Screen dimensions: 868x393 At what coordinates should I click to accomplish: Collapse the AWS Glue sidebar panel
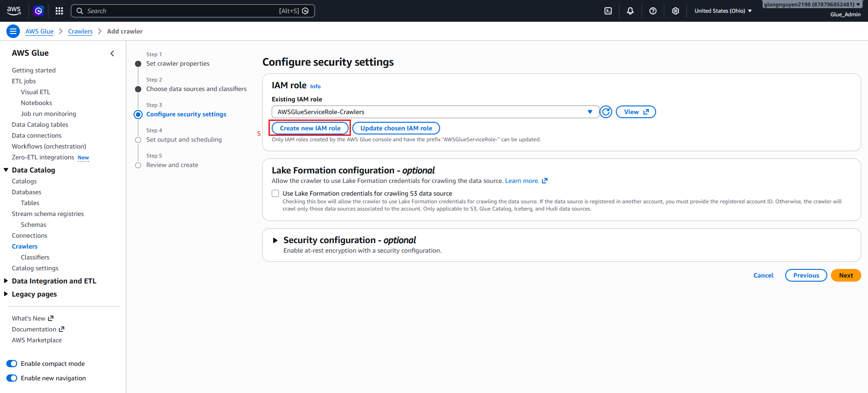click(112, 53)
